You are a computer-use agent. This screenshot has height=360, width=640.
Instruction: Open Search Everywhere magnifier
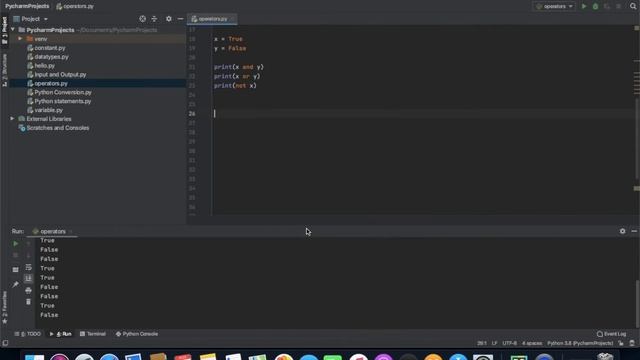633,6
